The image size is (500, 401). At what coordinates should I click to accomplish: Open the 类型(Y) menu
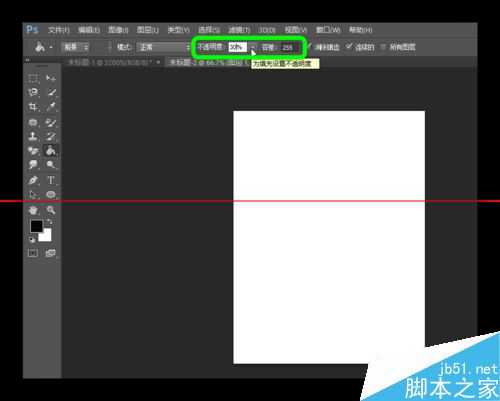point(178,30)
